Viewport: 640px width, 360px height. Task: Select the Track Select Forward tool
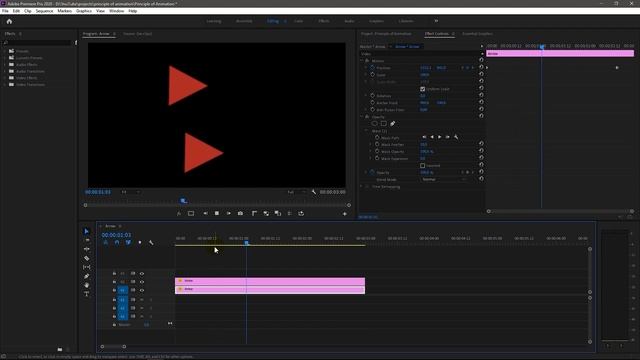point(87,240)
